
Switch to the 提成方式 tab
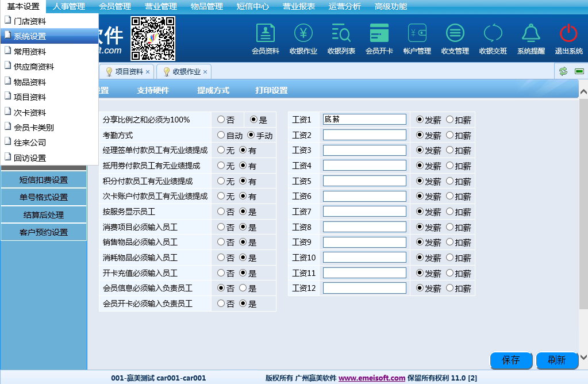(213, 90)
